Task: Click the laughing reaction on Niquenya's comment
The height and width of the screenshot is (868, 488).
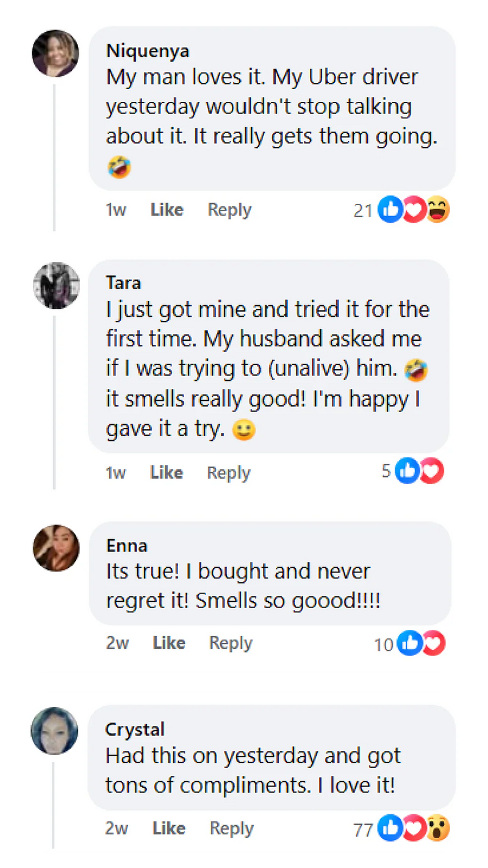Action: [x=437, y=211]
